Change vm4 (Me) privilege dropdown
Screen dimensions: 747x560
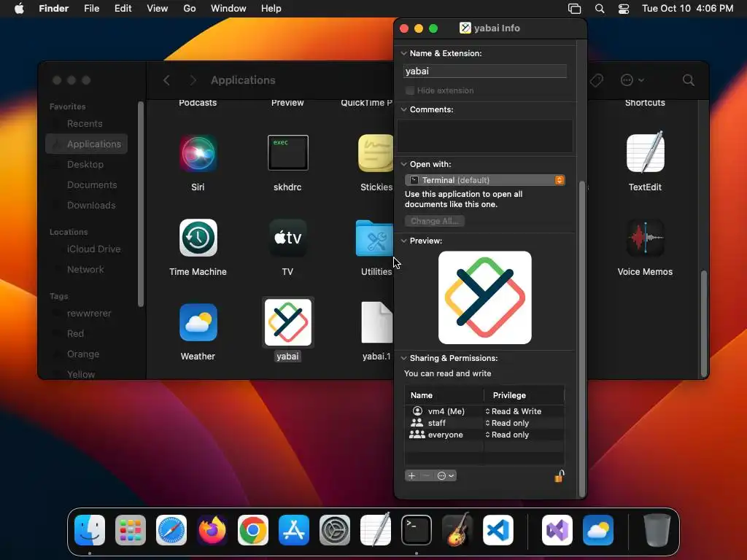pyautogui.click(x=514, y=411)
